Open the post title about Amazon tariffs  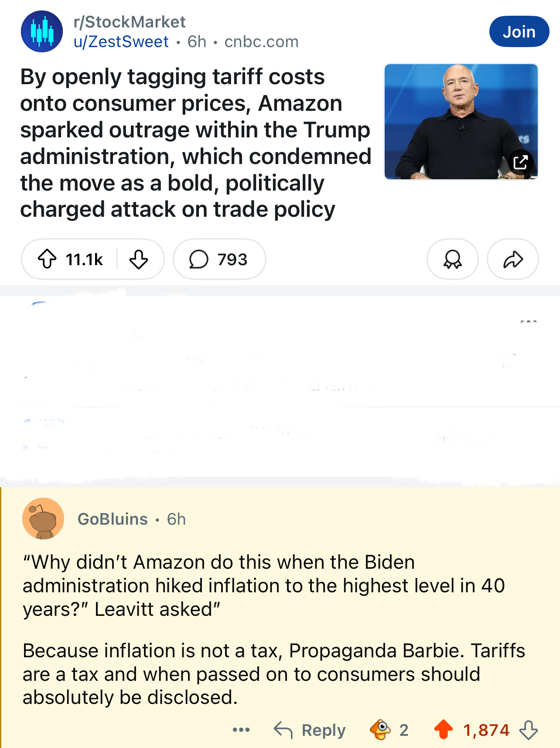tap(196, 143)
